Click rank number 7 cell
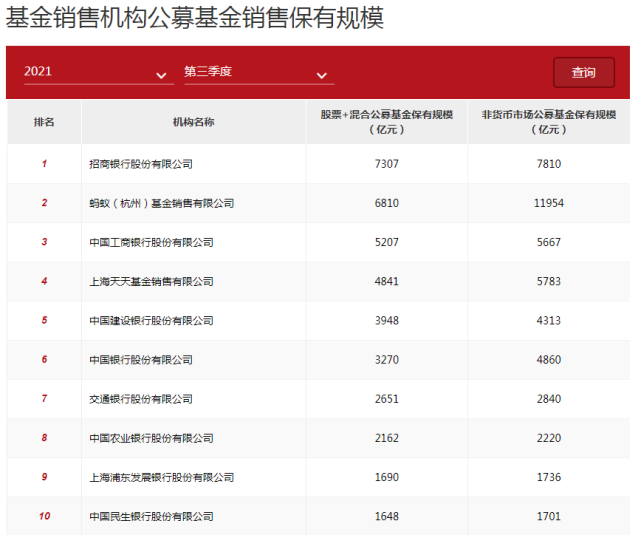 44,399
